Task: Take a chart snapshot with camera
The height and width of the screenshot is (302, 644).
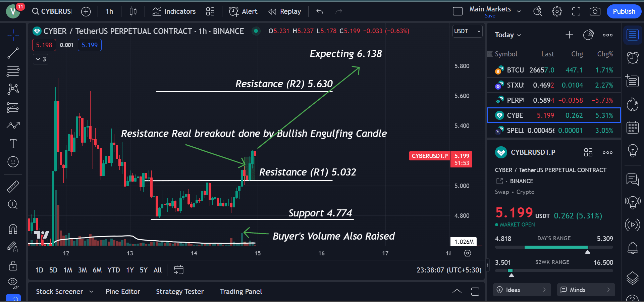Action: point(595,11)
